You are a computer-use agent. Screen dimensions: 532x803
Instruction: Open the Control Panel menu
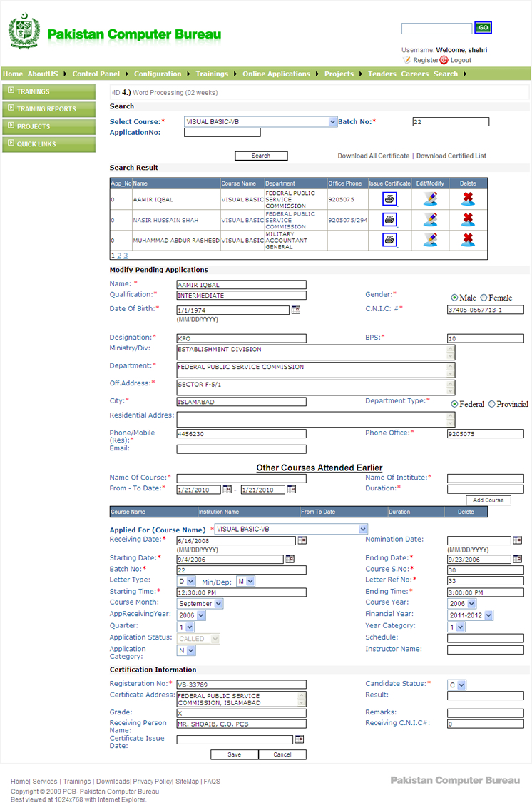(96, 74)
